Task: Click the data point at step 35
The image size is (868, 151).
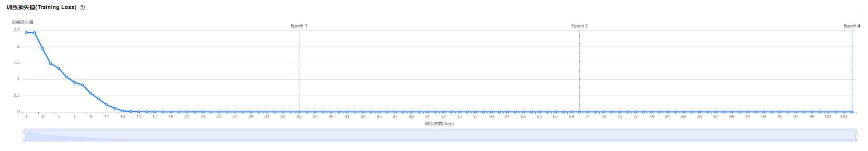Action: click(299, 112)
